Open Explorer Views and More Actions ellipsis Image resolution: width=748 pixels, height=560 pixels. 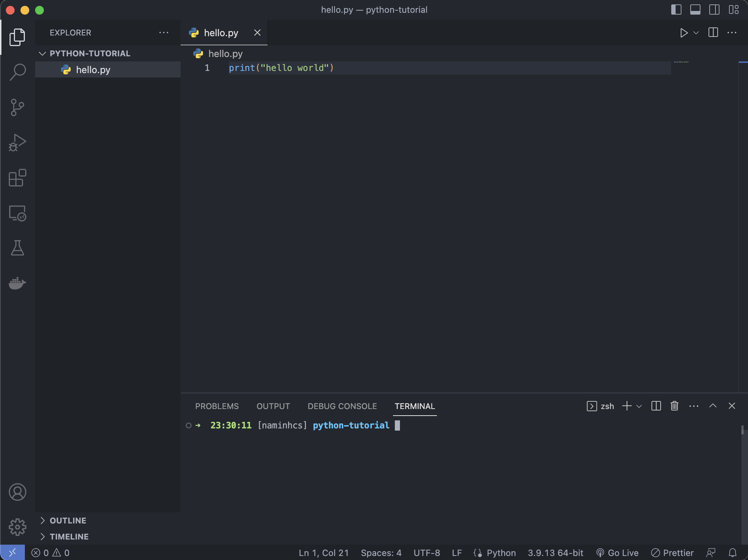pos(164,33)
